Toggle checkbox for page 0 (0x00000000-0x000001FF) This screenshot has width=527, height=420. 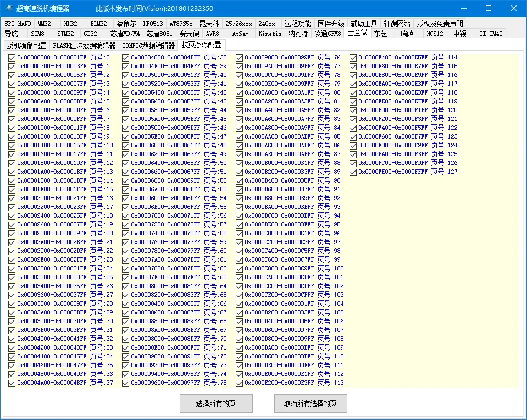tap(12, 58)
